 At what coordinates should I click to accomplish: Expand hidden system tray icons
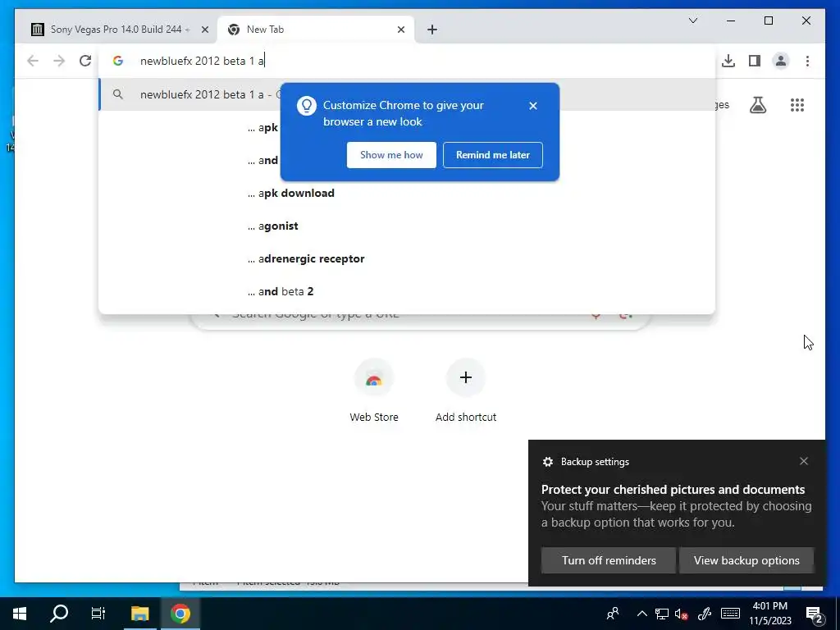pyautogui.click(x=641, y=614)
